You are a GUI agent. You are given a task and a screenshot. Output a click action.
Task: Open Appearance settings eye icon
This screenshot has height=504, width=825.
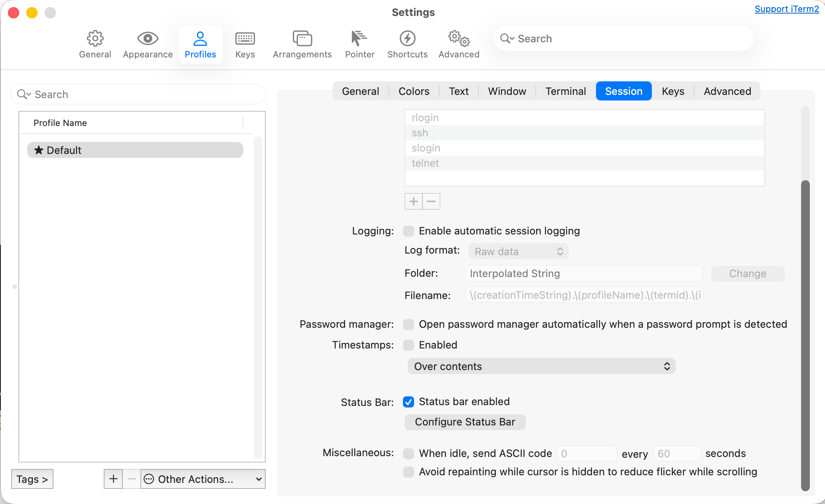(x=148, y=39)
